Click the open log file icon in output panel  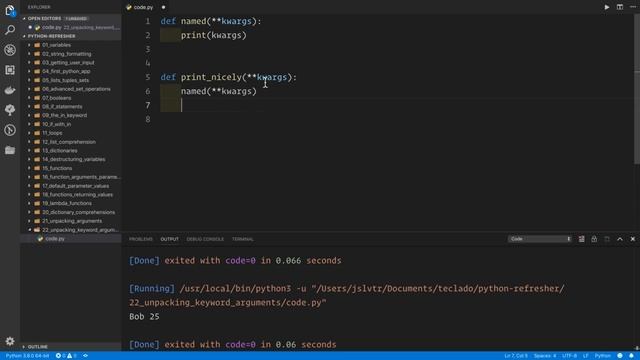pos(607,239)
